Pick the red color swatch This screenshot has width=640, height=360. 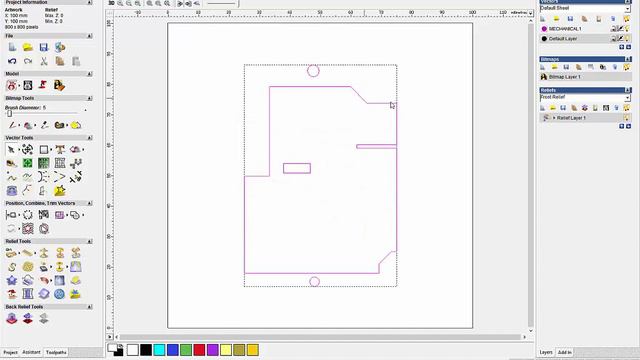[199, 350]
